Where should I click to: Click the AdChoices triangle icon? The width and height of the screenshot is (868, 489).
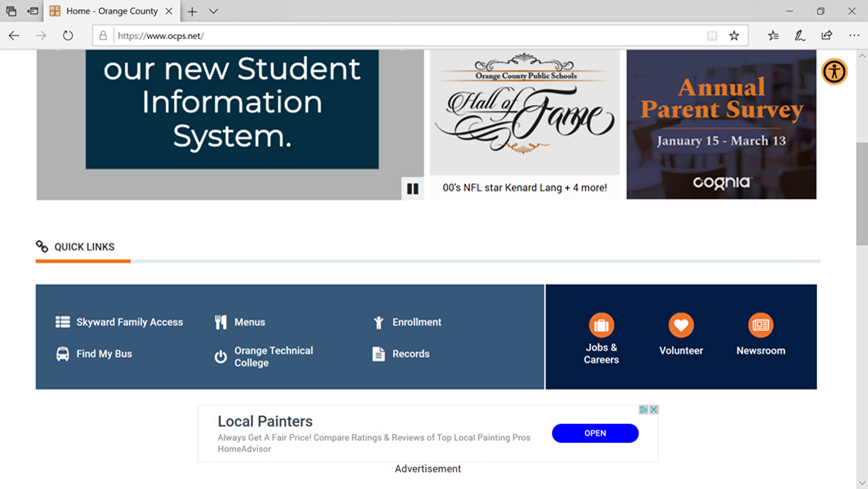(x=644, y=410)
